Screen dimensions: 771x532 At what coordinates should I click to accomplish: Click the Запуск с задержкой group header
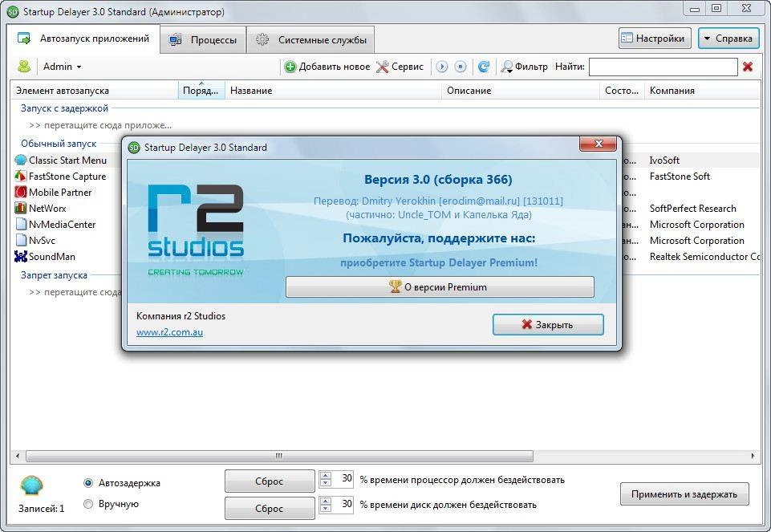click(64, 108)
